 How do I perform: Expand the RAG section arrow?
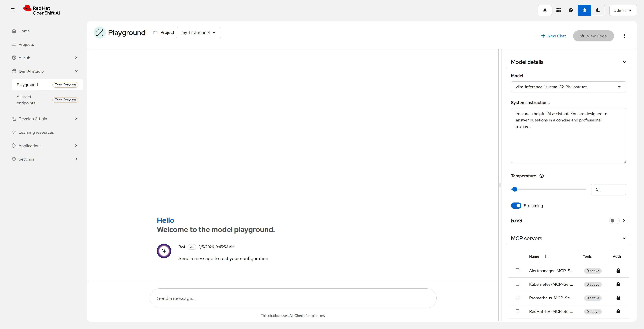624,220
